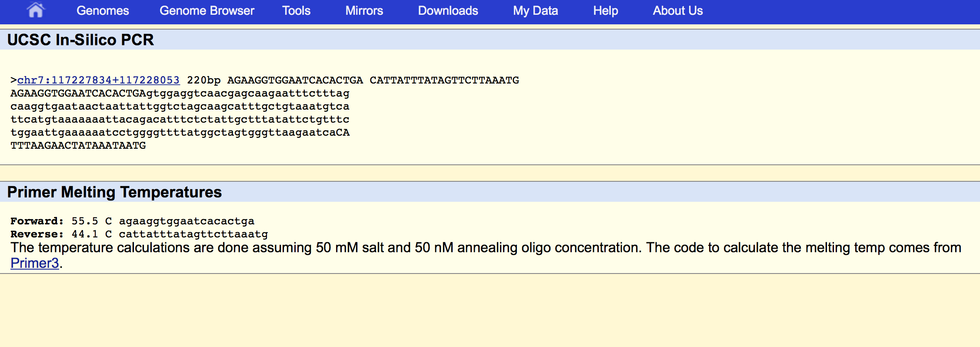Open the Tools menu
This screenshot has height=347, width=980.
(296, 11)
